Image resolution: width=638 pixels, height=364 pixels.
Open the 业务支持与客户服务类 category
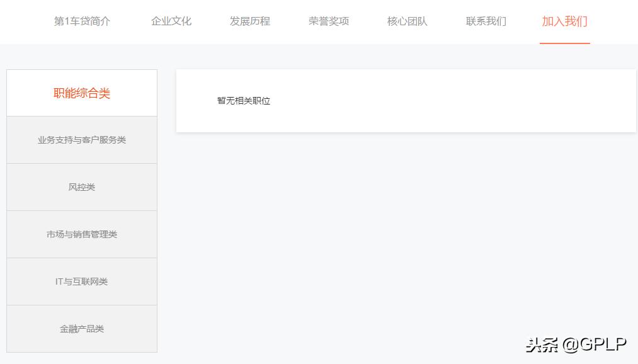pos(81,140)
